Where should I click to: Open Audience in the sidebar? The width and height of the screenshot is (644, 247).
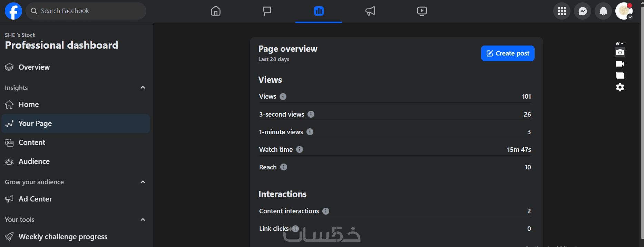[76, 161]
